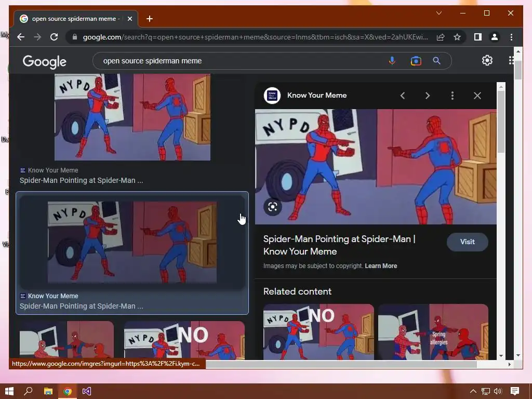The width and height of the screenshot is (532, 399).
Task: Open the network status tray icon
Action: tap(486, 392)
